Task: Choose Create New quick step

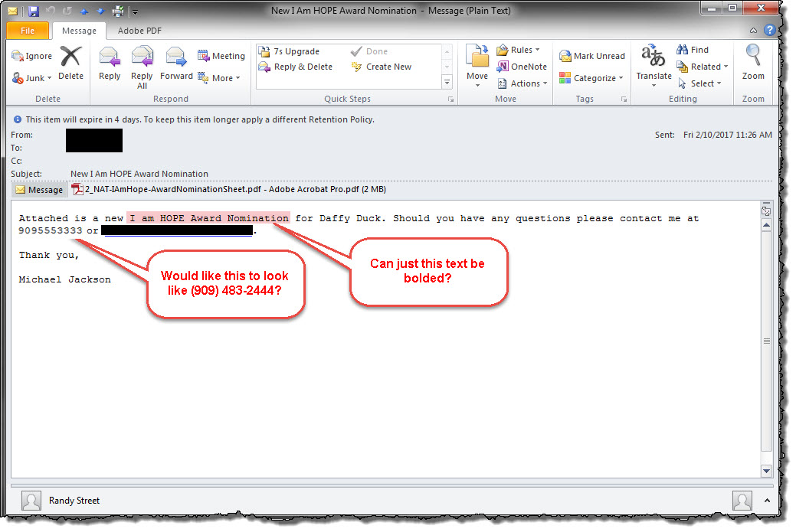Action: 382,67
